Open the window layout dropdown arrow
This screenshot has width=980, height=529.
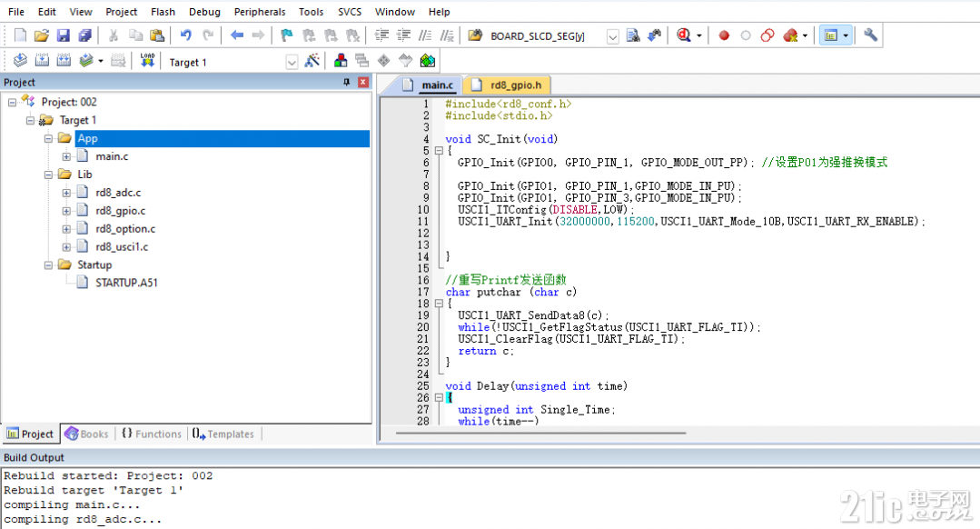coord(846,35)
